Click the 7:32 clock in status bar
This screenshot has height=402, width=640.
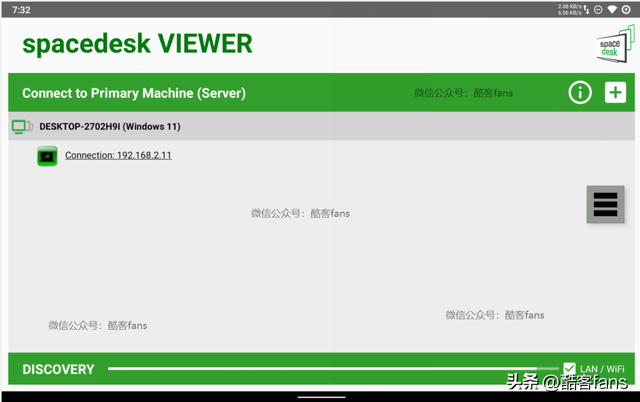pos(21,10)
